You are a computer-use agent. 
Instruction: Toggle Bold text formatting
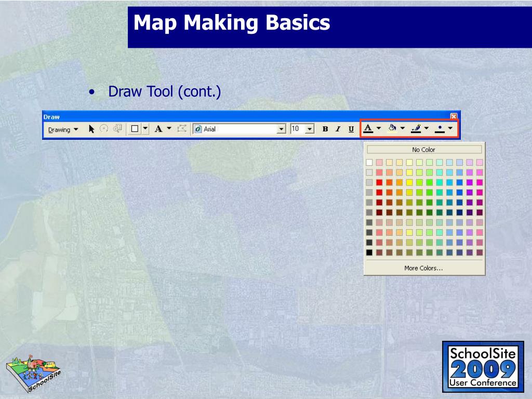point(325,129)
